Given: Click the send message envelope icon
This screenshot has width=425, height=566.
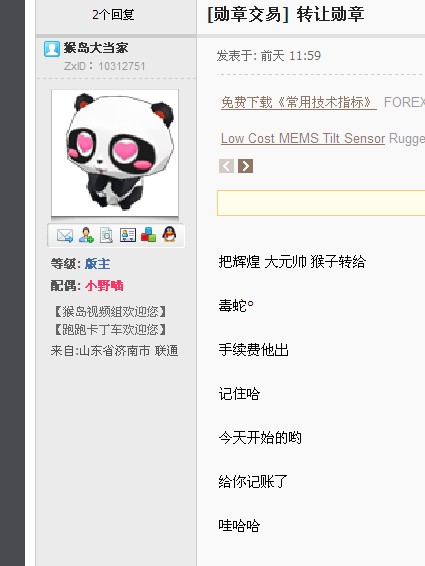Looking at the screenshot, I should pyautogui.click(x=65, y=235).
